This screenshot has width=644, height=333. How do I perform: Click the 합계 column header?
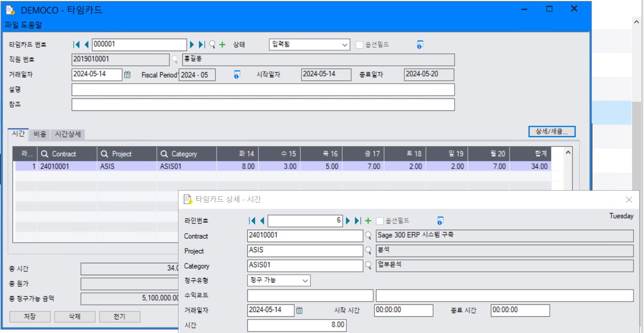tap(531, 154)
